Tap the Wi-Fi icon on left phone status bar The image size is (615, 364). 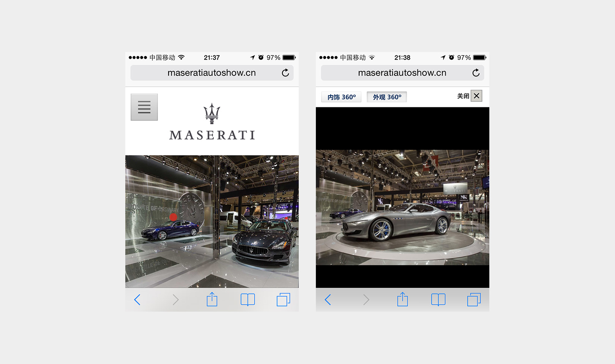181,57
